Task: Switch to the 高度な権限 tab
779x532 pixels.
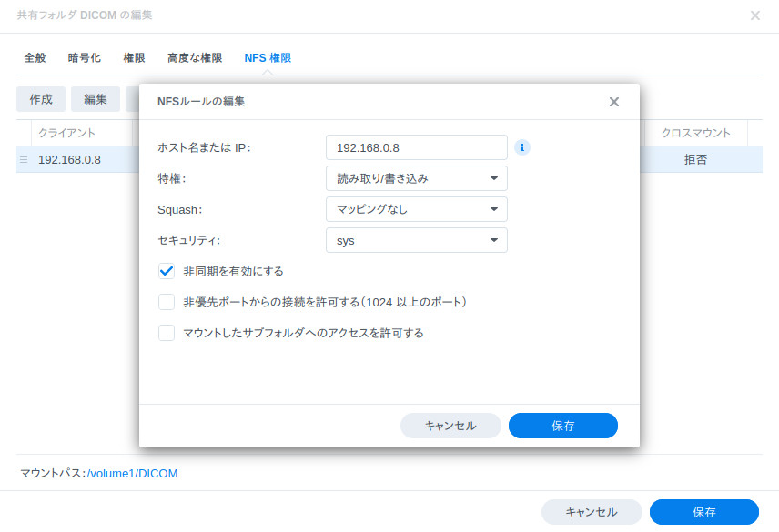Action: 195,58
